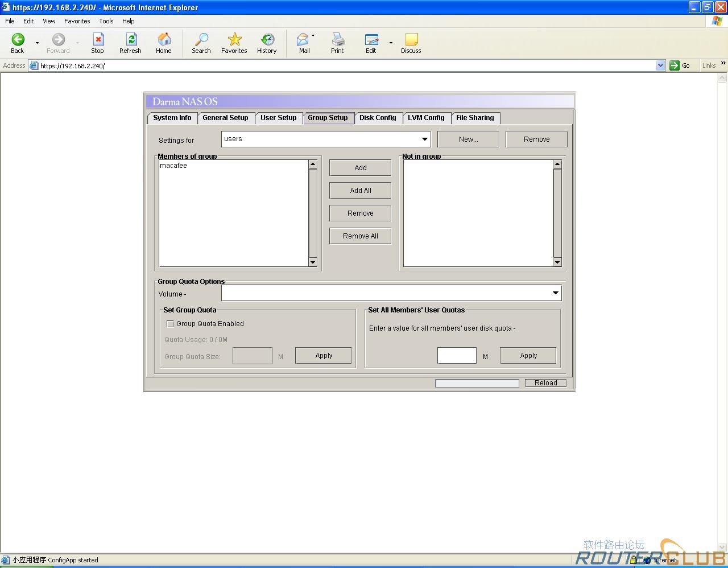This screenshot has width=728, height=568.
Task: Open the History toolbar icon
Action: (267, 39)
